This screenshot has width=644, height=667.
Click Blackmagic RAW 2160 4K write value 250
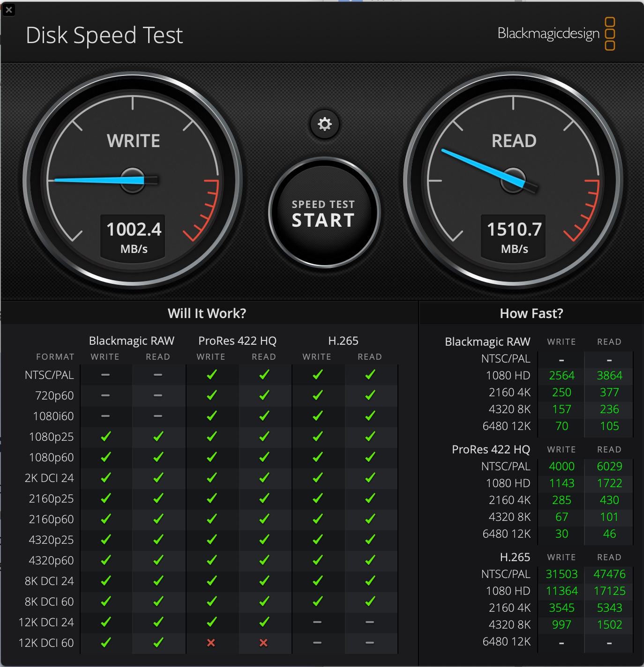562,393
